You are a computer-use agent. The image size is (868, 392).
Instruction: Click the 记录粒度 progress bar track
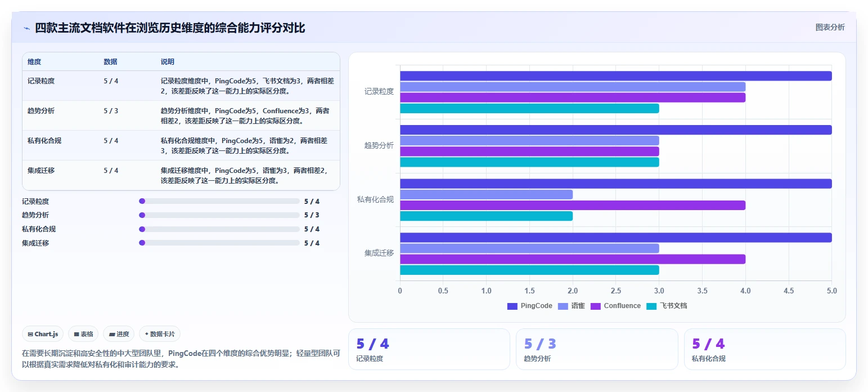219,201
